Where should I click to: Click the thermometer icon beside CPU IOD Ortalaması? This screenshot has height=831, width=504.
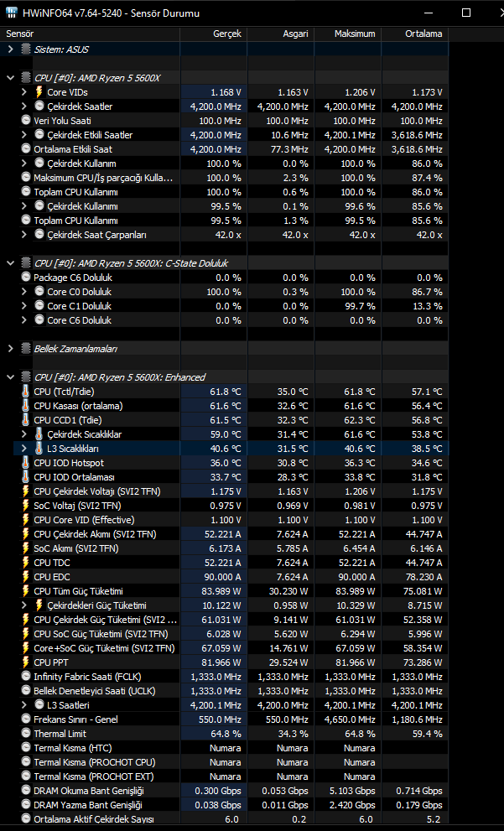[x=25, y=477]
